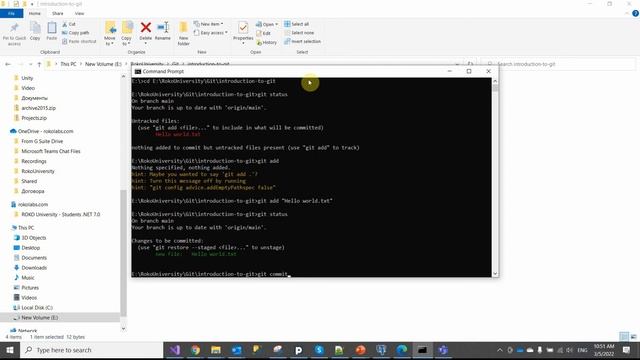Image resolution: width=640 pixels, height=360 pixels.
Task: Select Local Disk (C:) in sidebar
Action: point(37,308)
